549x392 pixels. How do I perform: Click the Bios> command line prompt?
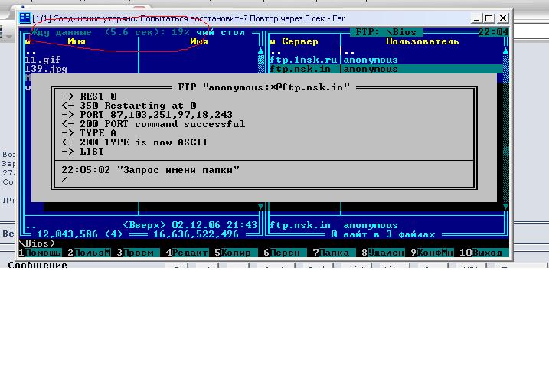coord(38,243)
